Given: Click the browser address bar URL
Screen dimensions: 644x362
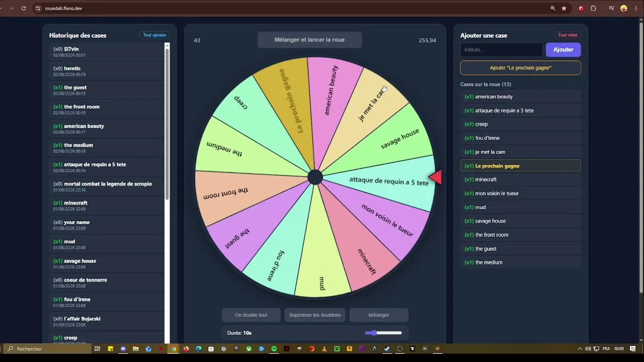Looking at the screenshot, I should click(63, 8).
